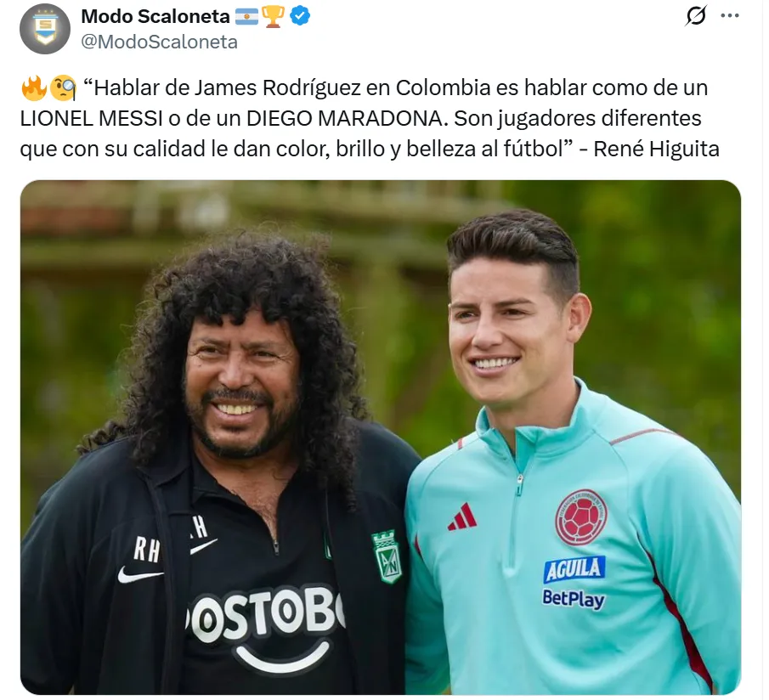Viewport: 769px width, 700px height.
Task: Click the trophy emoji beside the name
Action: point(273,16)
